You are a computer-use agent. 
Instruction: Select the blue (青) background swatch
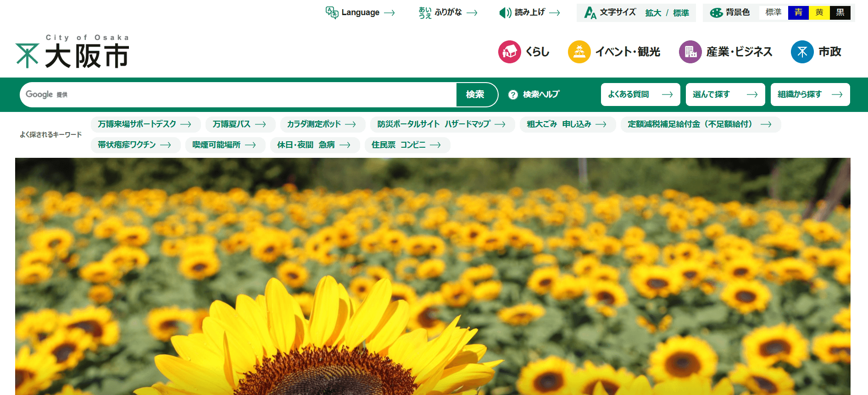pyautogui.click(x=798, y=12)
